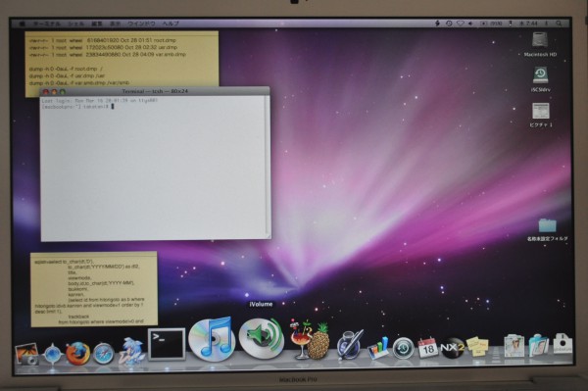Image resolution: width=588 pixels, height=391 pixels.
Task: Launch Firefox from the dock
Action: click(x=78, y=353)
